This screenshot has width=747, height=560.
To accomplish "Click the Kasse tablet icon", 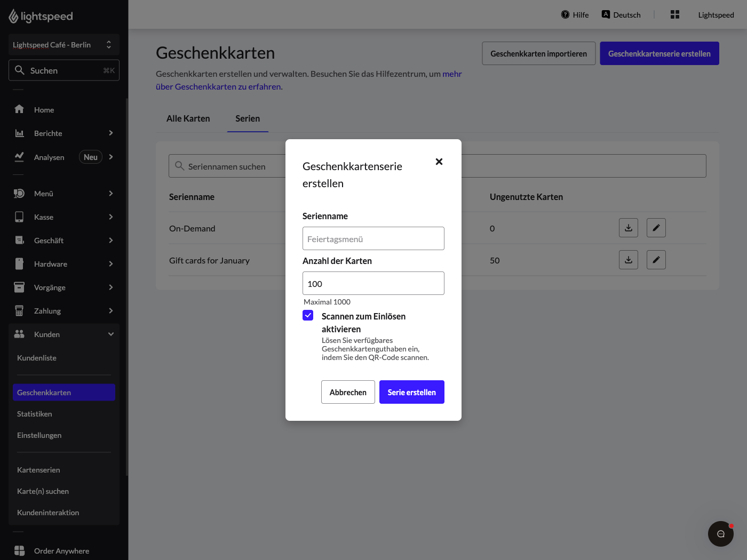I will coord(19,217).
